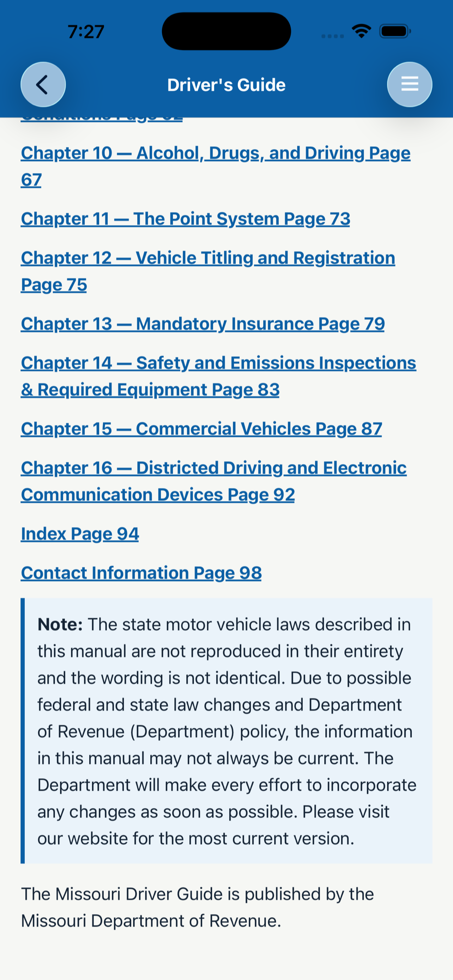This screenshot has height=980, width=453.
Task: Select Chapter 15 Commercial Vehicles link
Action: 201,429
